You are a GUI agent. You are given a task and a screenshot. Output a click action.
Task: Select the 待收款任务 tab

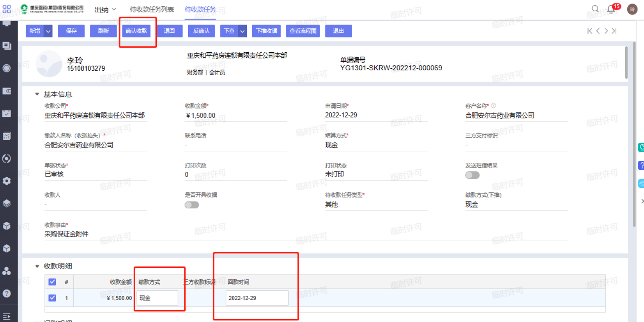pyautogui.click(x=200, y=9)
